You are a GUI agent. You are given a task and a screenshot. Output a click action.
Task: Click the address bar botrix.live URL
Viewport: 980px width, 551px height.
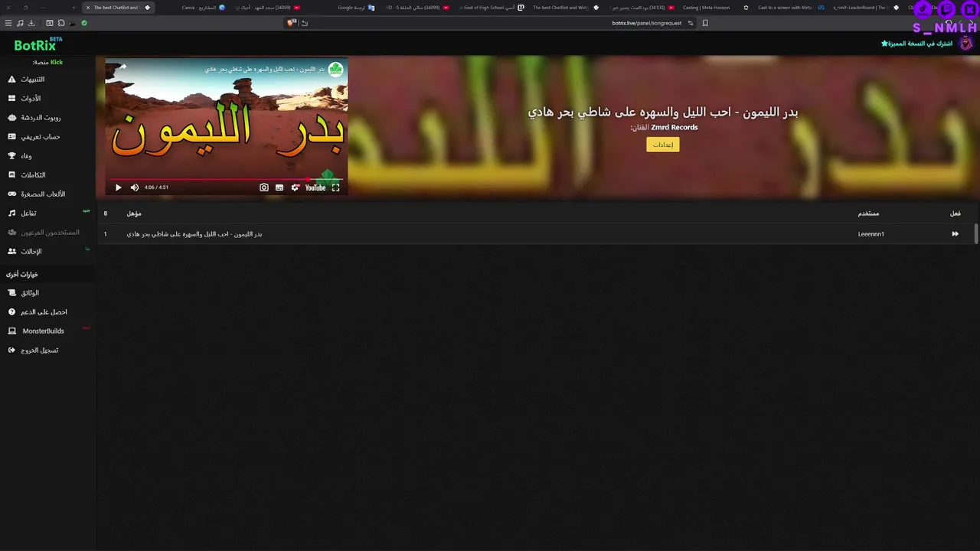(646, 23)
